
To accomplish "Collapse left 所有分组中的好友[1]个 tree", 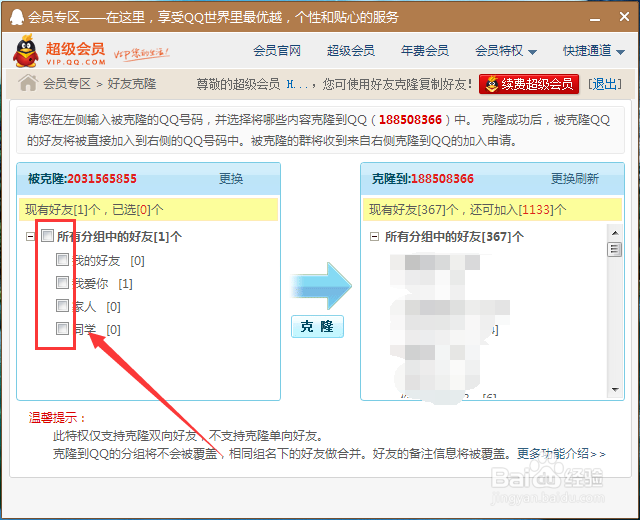I will [x=30, y=236].
